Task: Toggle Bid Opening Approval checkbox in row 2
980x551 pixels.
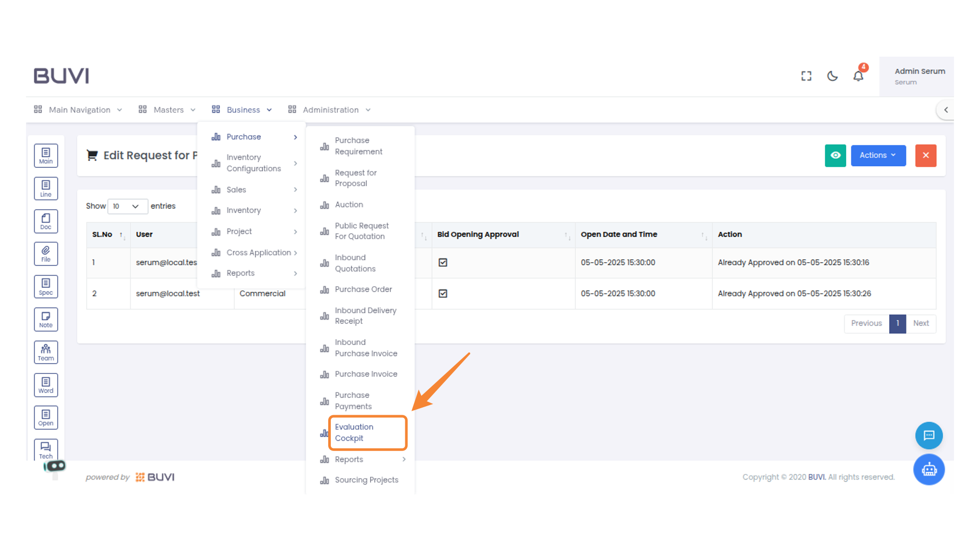Action: [443, 293]
